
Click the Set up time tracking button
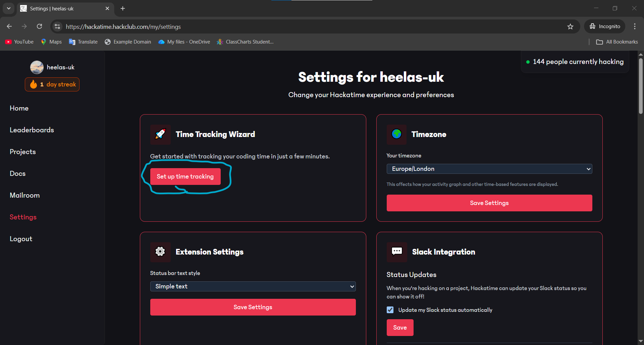[185, 176]
